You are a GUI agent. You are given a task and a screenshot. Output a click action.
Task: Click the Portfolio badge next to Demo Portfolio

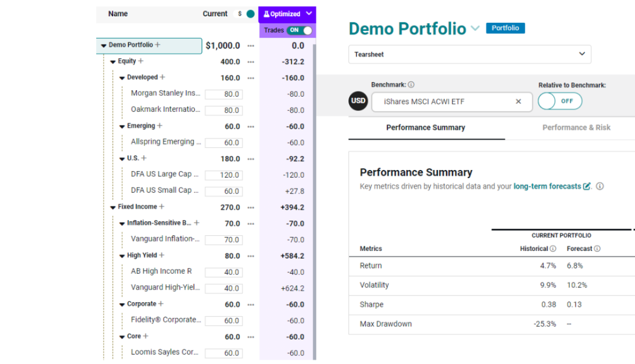coord(505,28)
